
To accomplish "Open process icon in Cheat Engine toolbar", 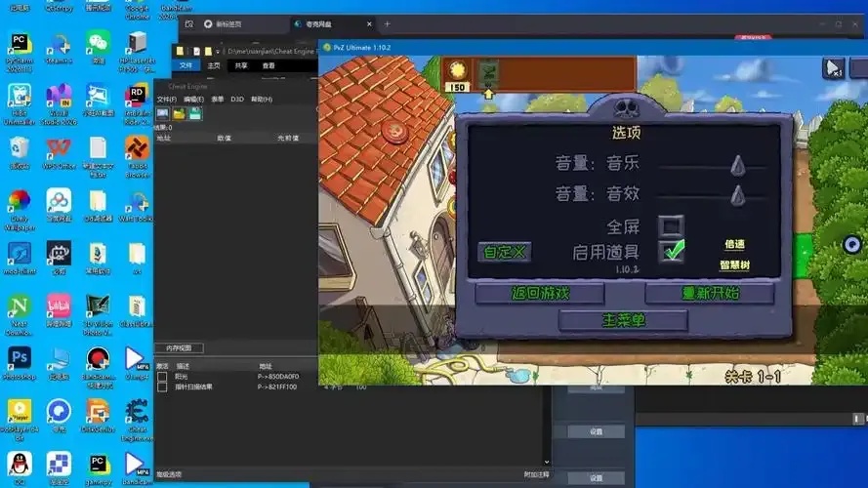I will point(163,113).
